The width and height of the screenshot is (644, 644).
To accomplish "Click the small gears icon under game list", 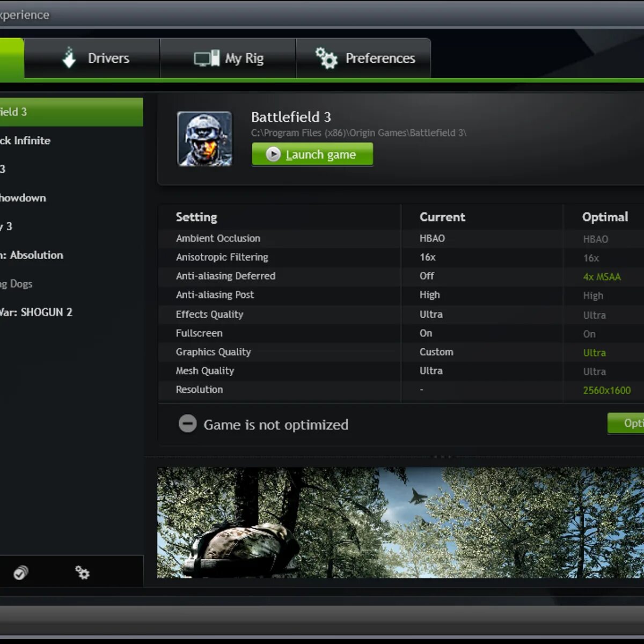I will click(x=82, y=573).
